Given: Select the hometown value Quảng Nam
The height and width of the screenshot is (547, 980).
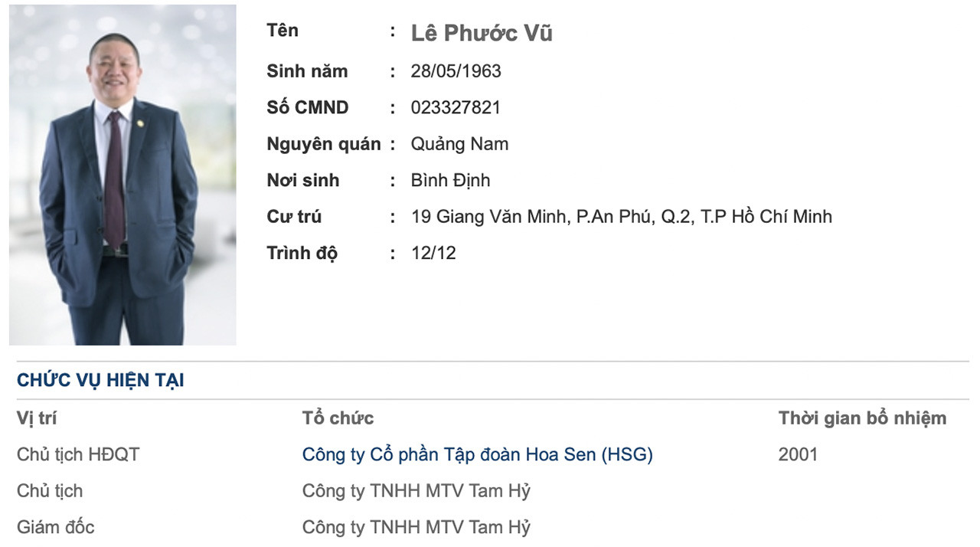Looking at the screenshot, I should tap(459, 144).
